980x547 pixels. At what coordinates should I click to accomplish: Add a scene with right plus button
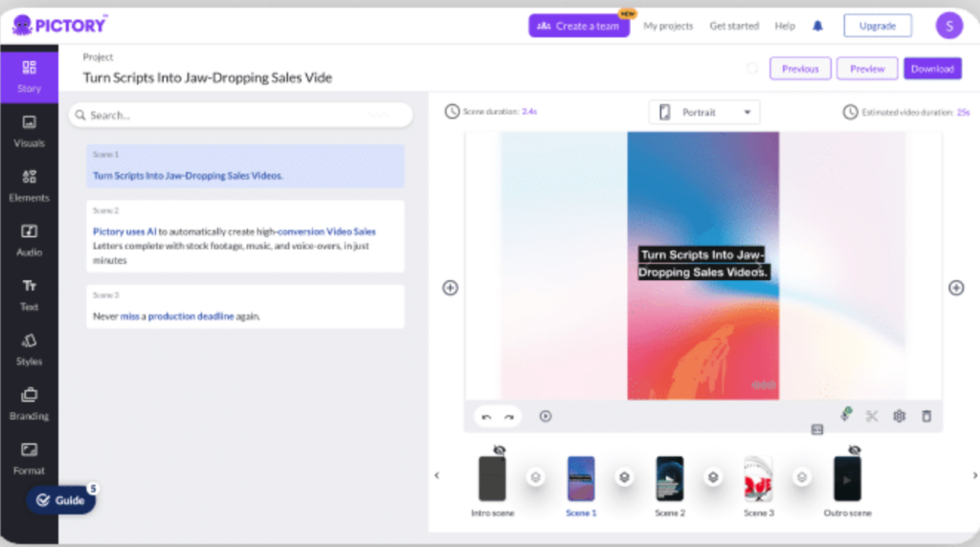point(955,288)
